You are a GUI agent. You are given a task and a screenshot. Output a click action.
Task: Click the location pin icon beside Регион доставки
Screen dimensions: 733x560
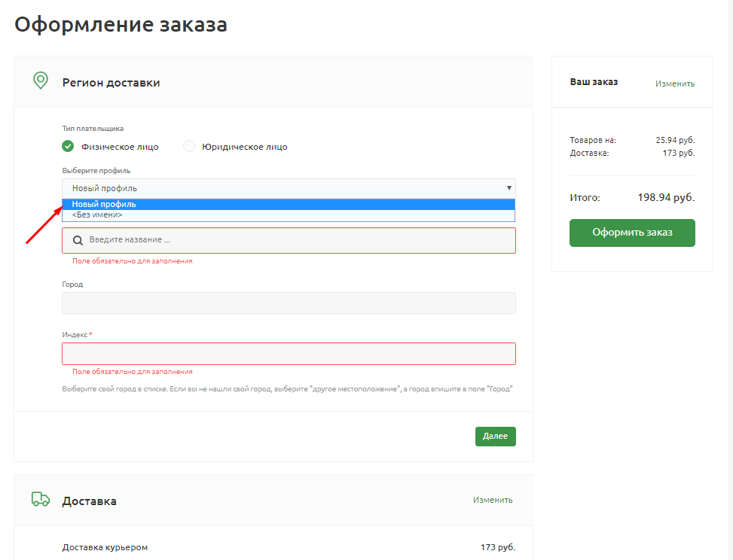pyautogui.click(x=41, y=81)
